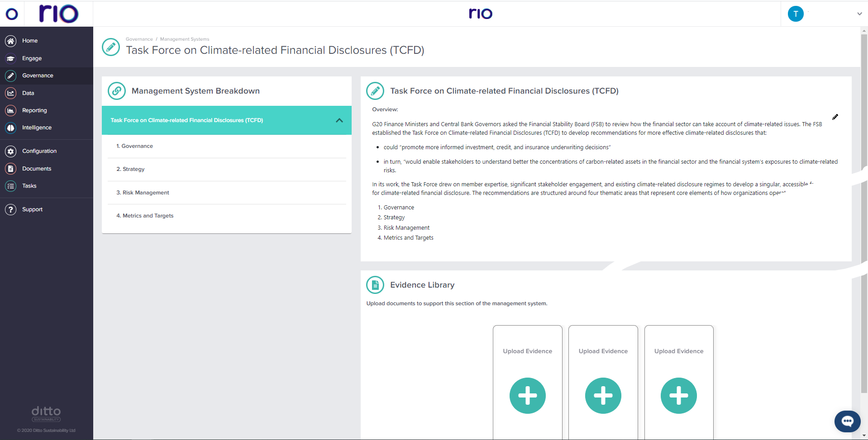
Task: Open the chat bubble in the corner
Action: 847,421
